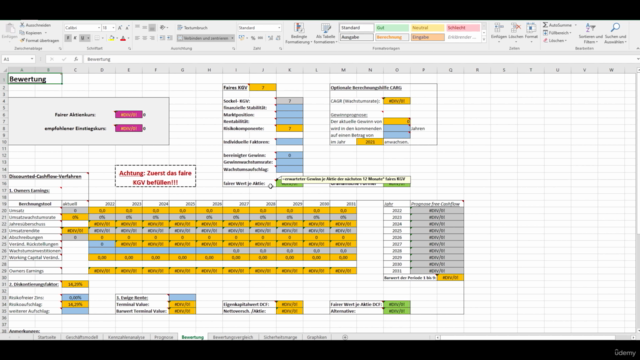Apply red font color A
The height and width of the screenshot is (360, 640).
point(123,38)
